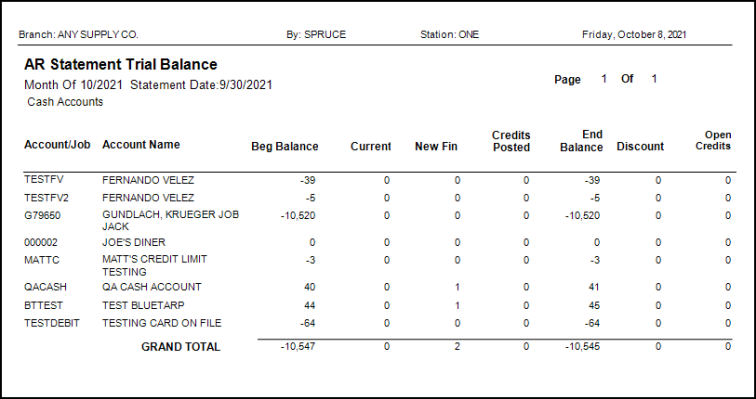756x399 pixels.
Task: Click the JOE'S DINER account name
Action: 134,242
